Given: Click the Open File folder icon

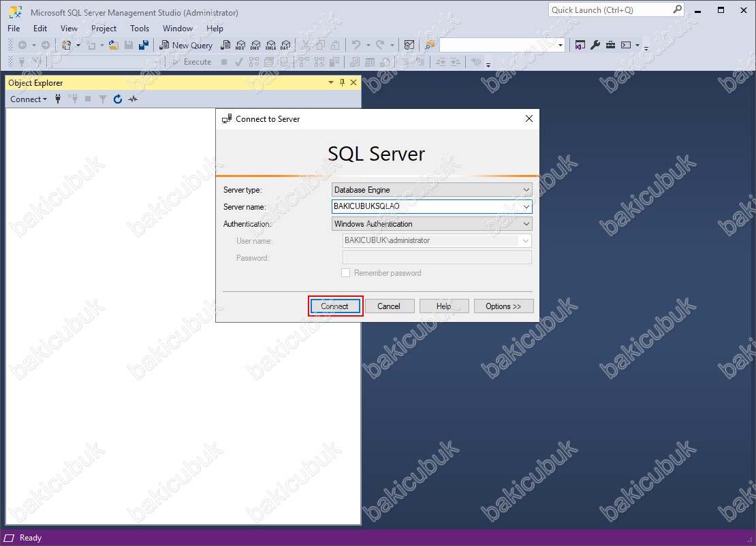Looking at the screenshot, I should [114, 46].
